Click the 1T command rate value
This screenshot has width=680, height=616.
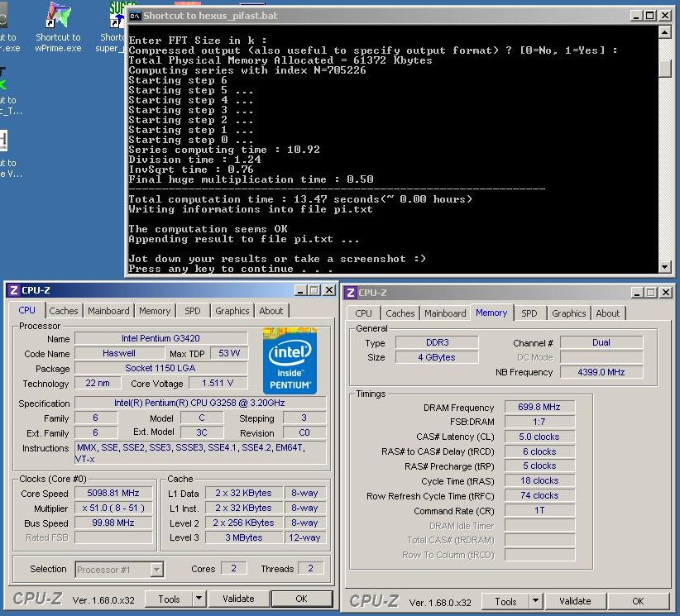coord(539,511)
